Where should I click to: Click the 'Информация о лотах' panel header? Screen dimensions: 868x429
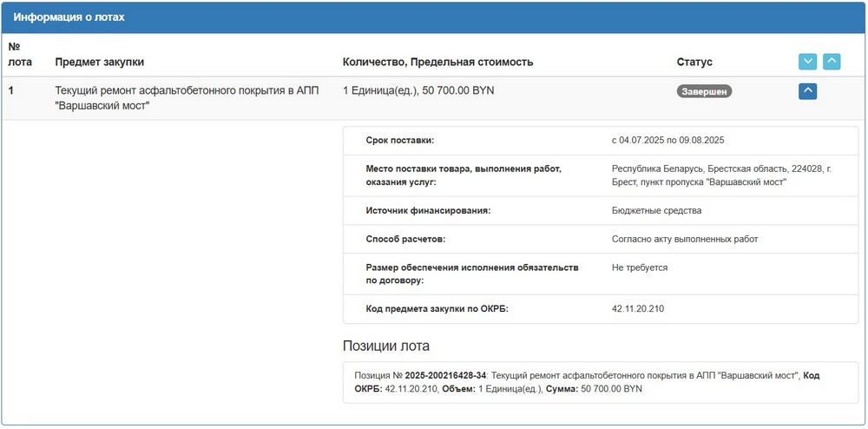(69, 17)
